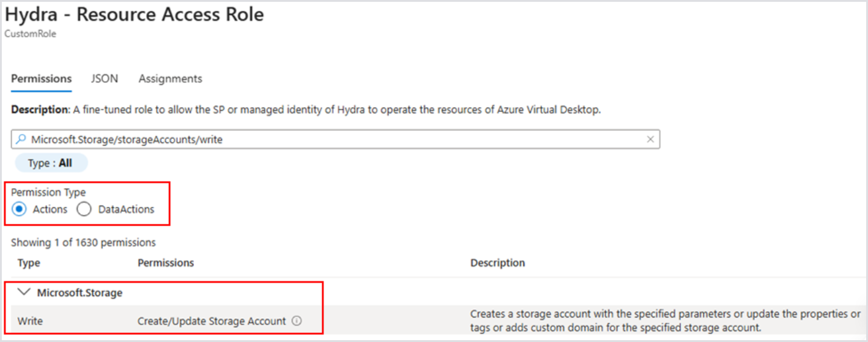This screenshot has width=868, height=342.
Task: Open the JSON tab
Action: [105, 78]
